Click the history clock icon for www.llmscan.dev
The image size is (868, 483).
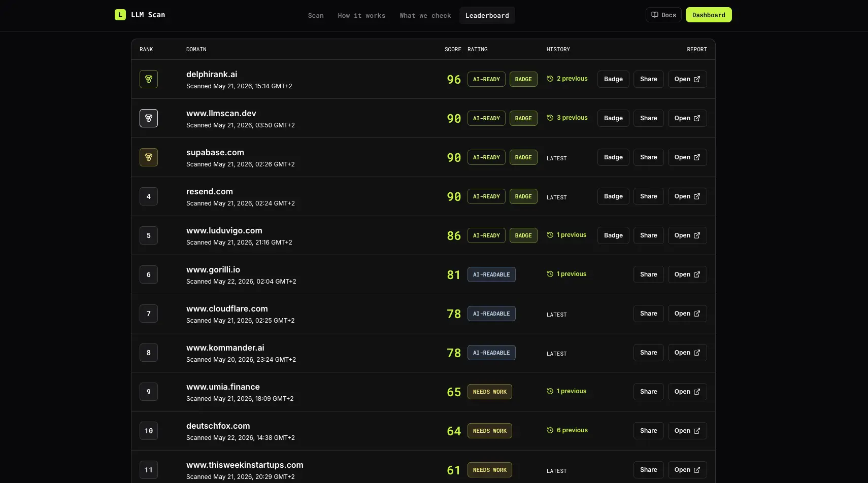click(550, 118)
